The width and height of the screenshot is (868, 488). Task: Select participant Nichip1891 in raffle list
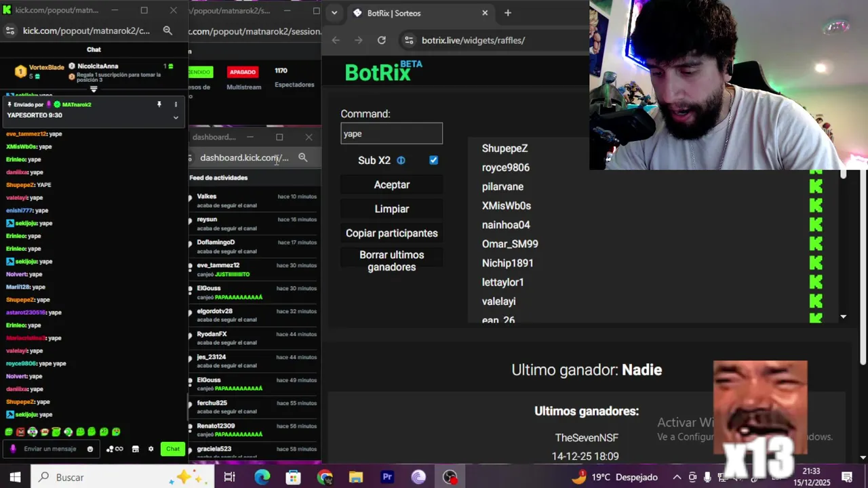[x=507, y=263]
